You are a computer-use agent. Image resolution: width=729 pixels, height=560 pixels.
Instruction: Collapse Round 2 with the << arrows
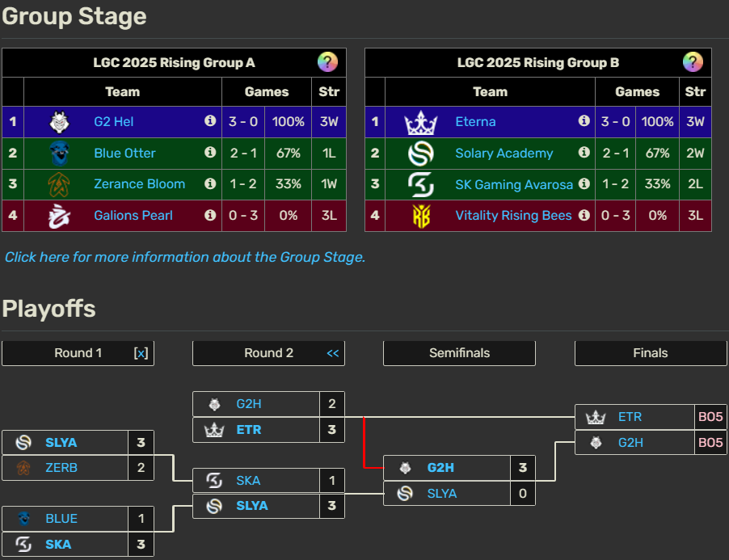[333, 353]
